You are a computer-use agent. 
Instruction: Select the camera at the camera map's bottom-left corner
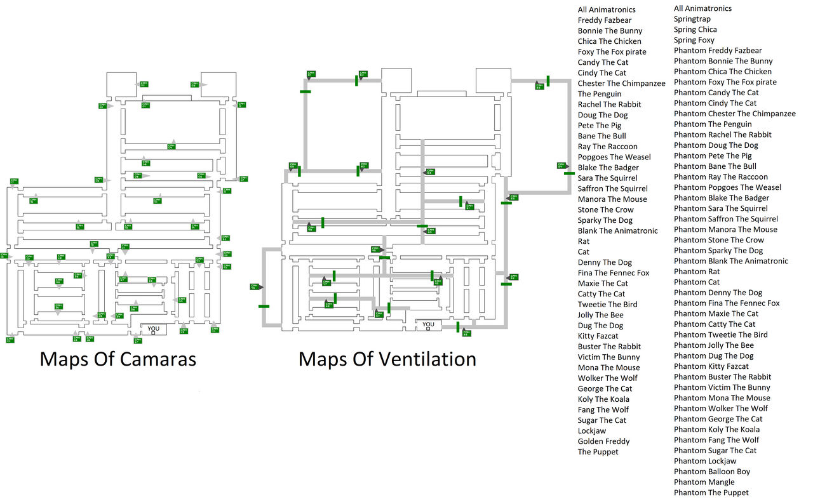click(x=10, y=340)
